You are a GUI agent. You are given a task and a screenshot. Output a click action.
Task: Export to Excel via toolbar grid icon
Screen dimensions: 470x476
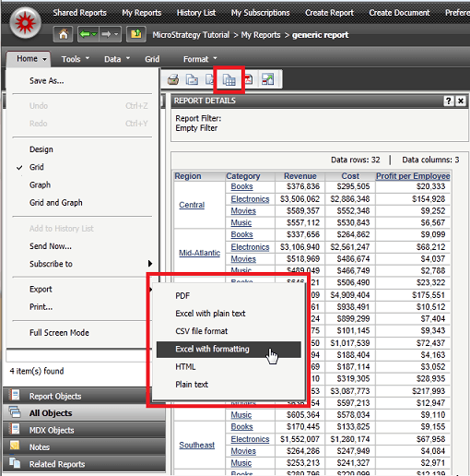229,80
